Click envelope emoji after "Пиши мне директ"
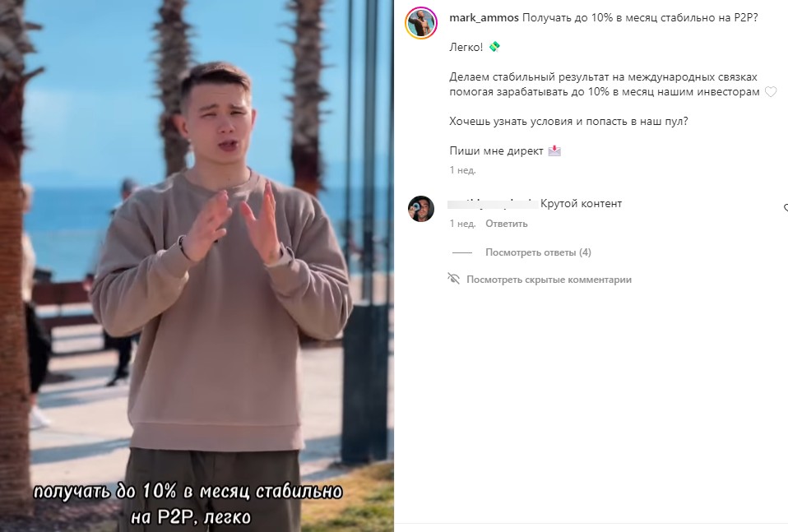This screenshot has width=788, height=532. 554,150
